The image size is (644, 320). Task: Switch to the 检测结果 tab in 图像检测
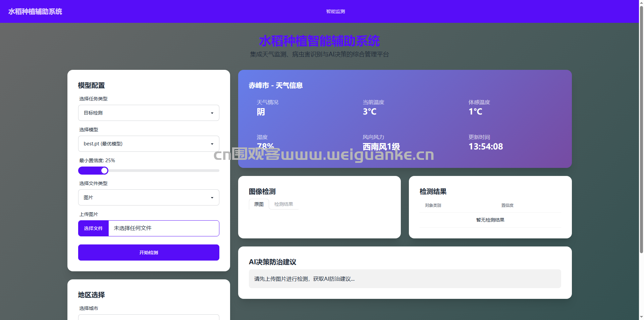(x=283, y=204)
